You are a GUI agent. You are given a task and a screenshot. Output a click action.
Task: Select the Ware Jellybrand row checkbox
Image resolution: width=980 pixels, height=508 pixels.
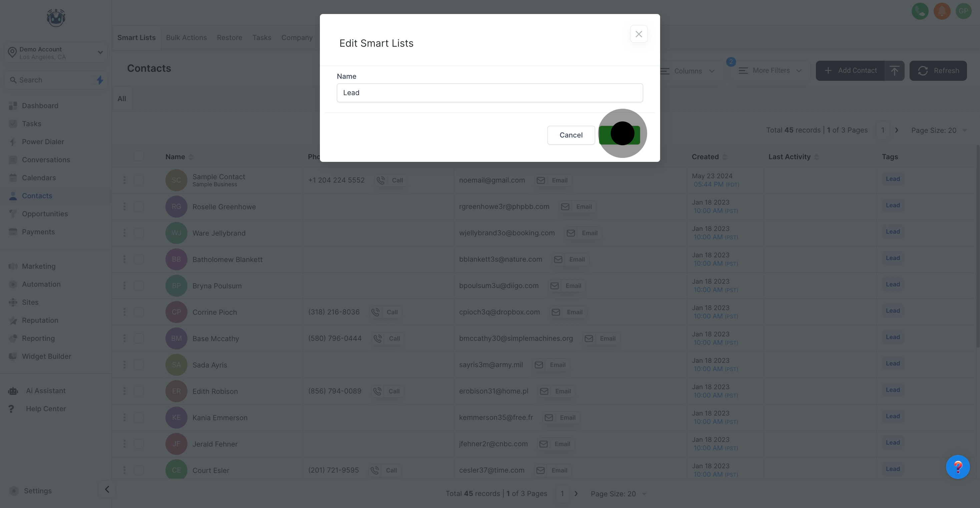click(x=139, y=233)
